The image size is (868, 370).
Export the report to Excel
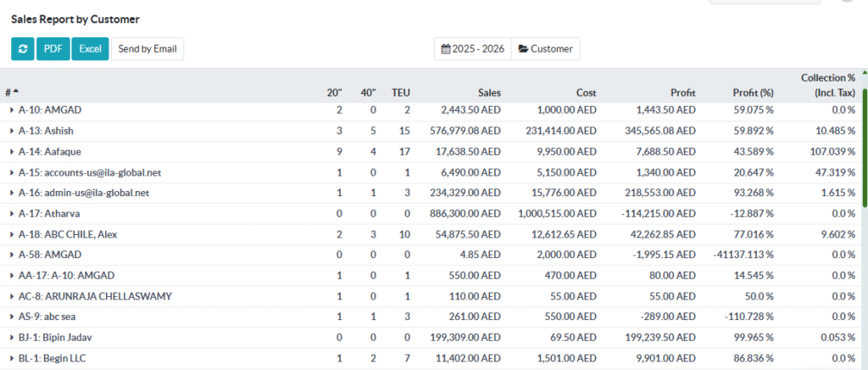point(90,49)
